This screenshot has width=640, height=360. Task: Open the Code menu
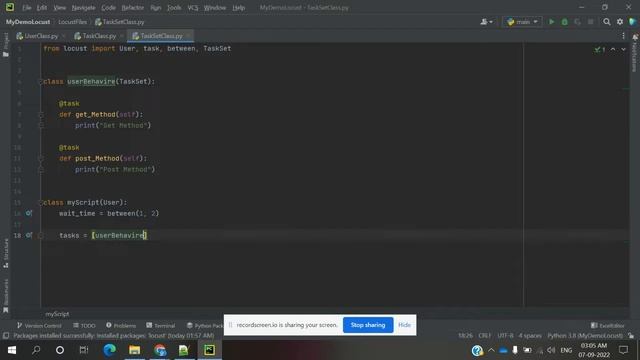click(x=108, y=7)
